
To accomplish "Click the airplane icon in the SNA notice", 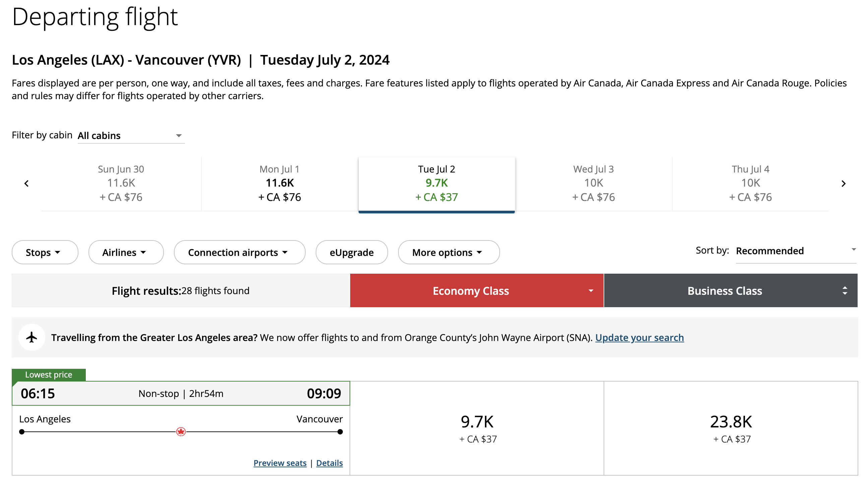I will 32,337.
